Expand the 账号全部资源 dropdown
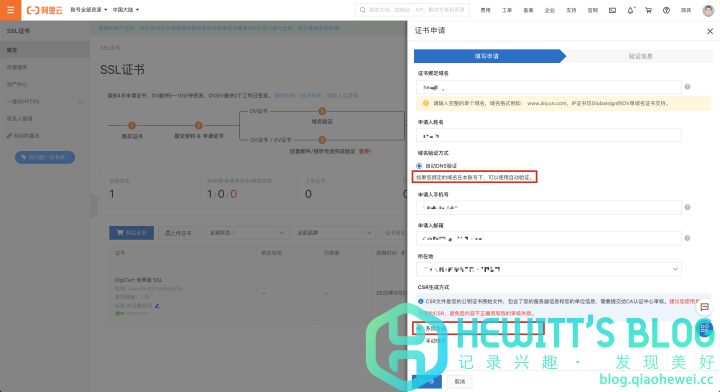The width and height of the screenshot is (720, 392). pyautogui.click(x=89, y=10)
